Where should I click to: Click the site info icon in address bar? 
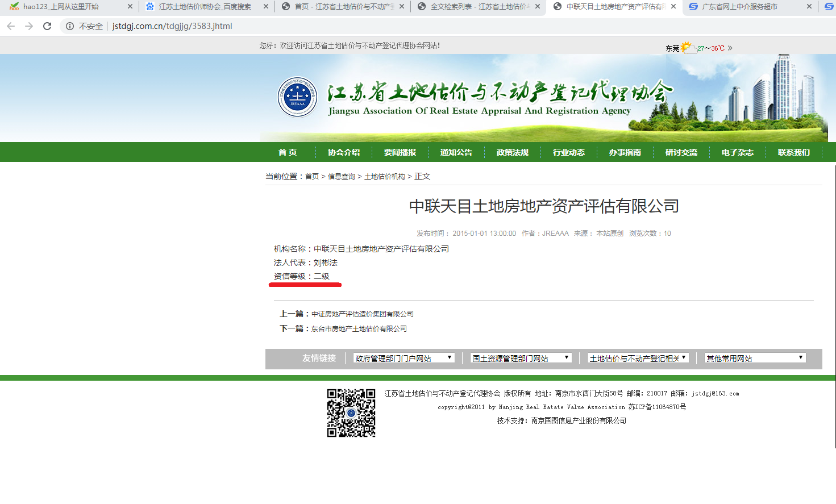coord(70,26)
